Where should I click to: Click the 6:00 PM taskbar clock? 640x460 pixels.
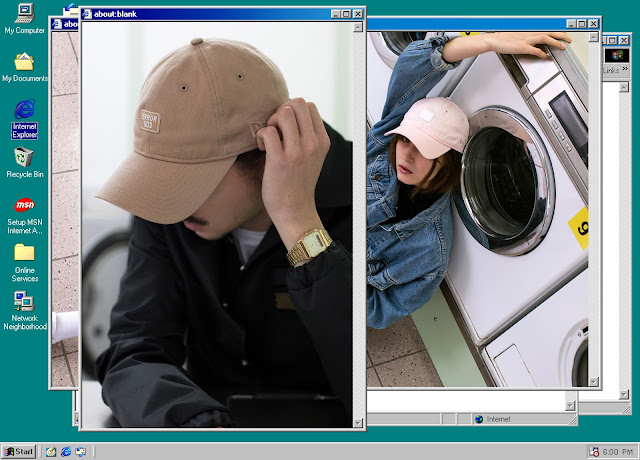point(617,452)
